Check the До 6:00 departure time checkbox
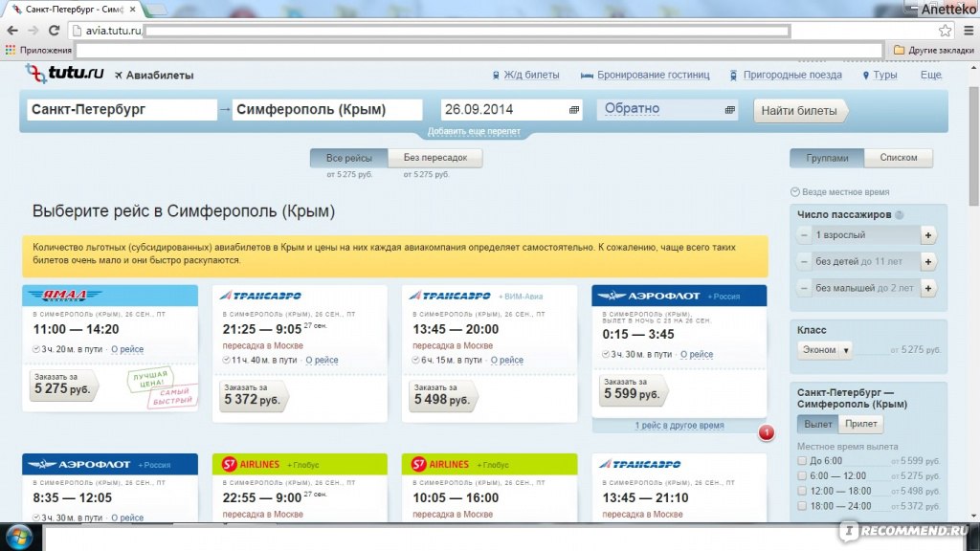This screenshot has height=551, width=980. [x=802, y=461]
